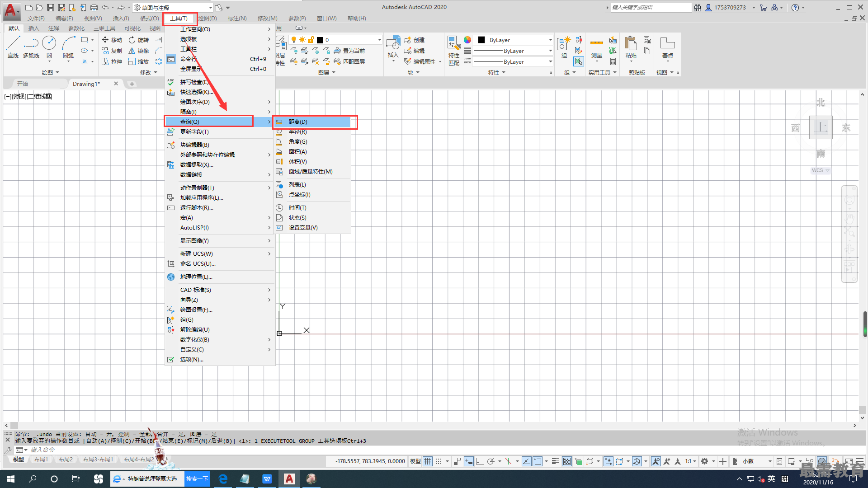Click the 开始 start tab
This screenshot has height=488, width=868.
pyautogui.click(x=23, y=84)
